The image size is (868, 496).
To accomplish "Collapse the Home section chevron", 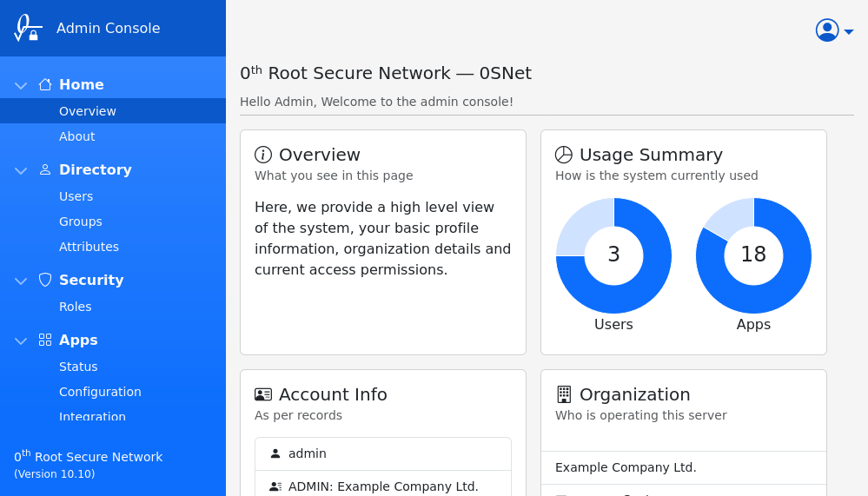I will click(x=21, y=85).
